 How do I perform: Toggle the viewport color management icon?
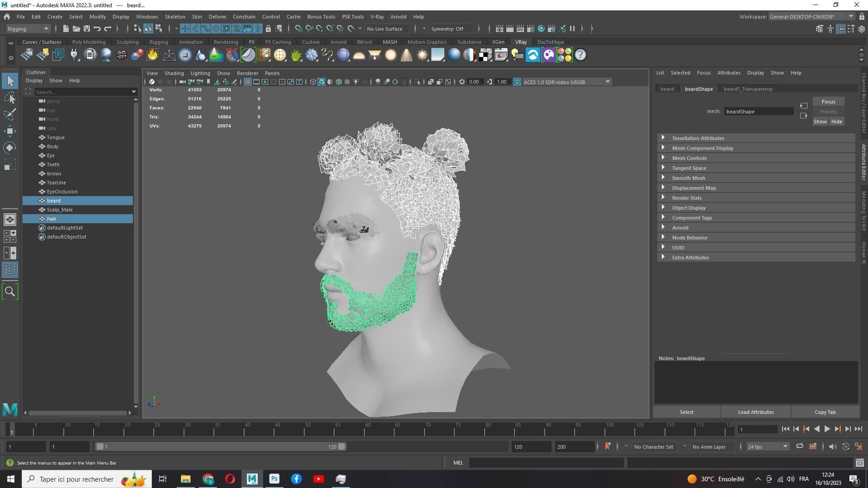pos(517,82)
